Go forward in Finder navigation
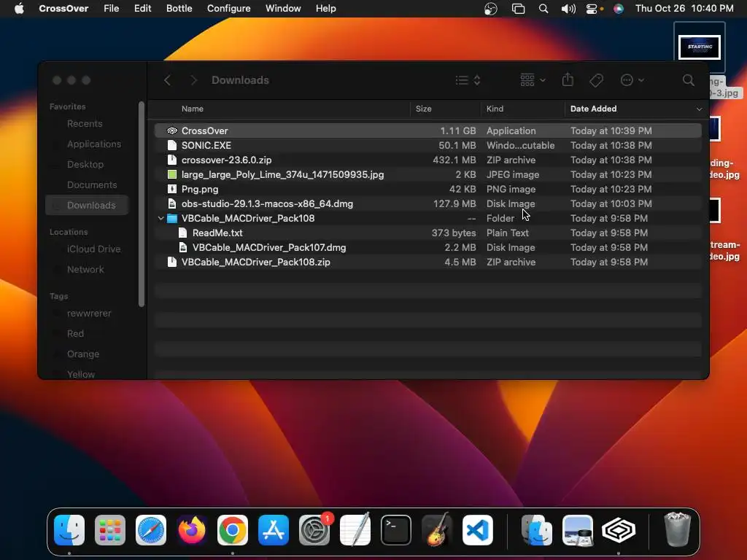Screen dimensions: 747x560 pos(193,80)
